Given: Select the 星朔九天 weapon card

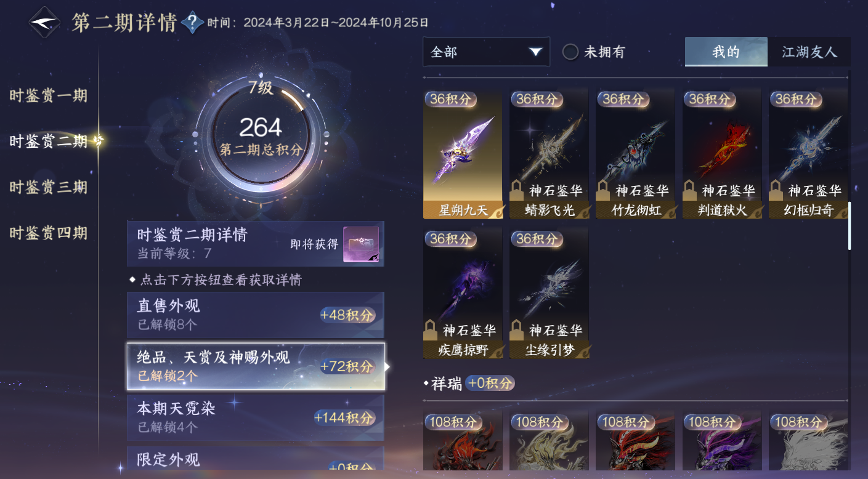Looking at the screenshot, I should 463,154.
